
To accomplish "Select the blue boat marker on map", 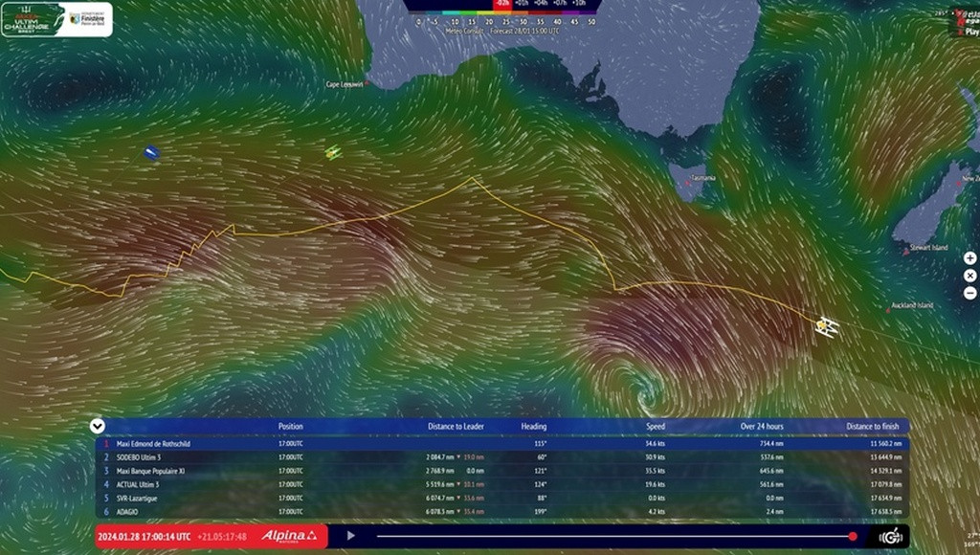I will click(x=150, y=152).
